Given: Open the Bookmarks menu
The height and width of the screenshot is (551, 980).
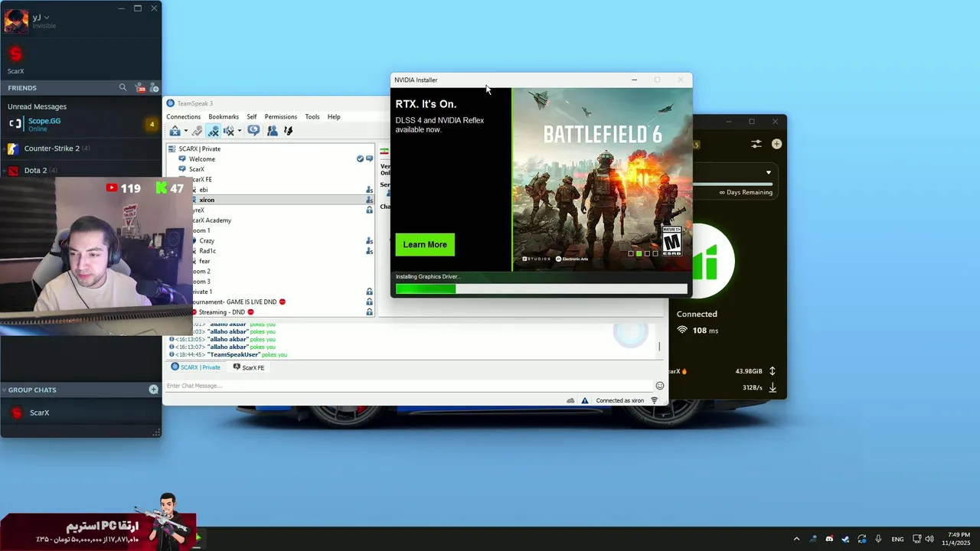Looking at the screenshot, I should (224, 117).
